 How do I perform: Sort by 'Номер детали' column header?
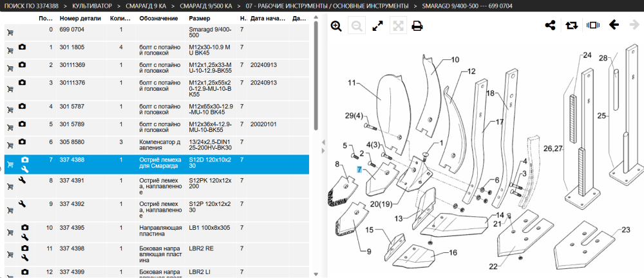(80, 19)
